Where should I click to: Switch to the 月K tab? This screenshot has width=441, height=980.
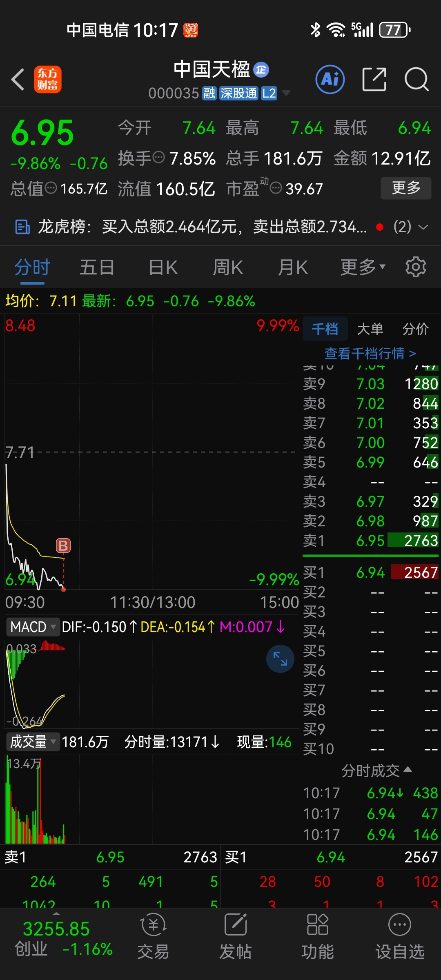(x=293, y=267)
